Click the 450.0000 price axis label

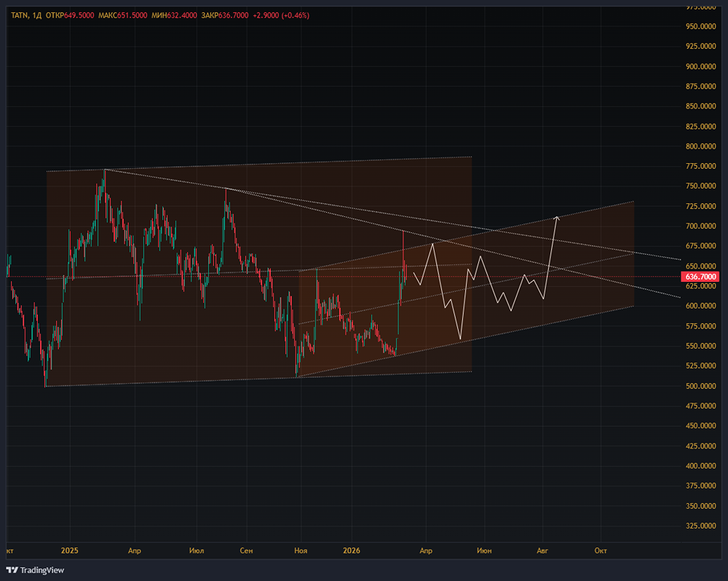[700, 426]
